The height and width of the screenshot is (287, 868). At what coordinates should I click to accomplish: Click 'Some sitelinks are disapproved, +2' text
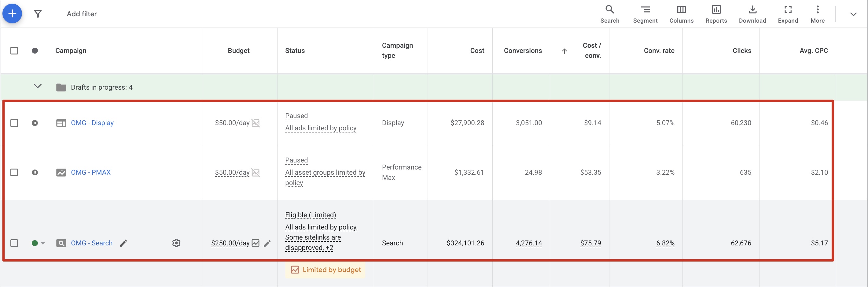tap(313, 243)
